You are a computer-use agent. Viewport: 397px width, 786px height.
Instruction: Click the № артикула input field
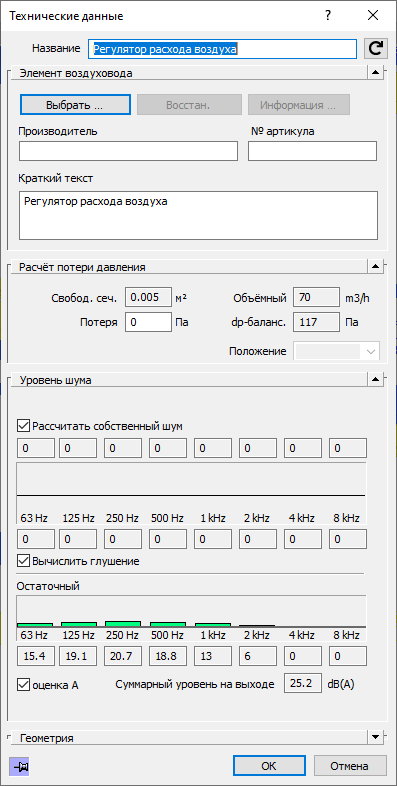coord(312,151)
